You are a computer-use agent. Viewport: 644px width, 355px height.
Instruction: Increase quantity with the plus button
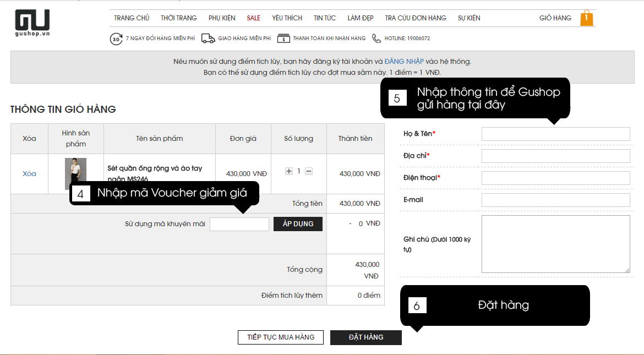tap(289, 171)
